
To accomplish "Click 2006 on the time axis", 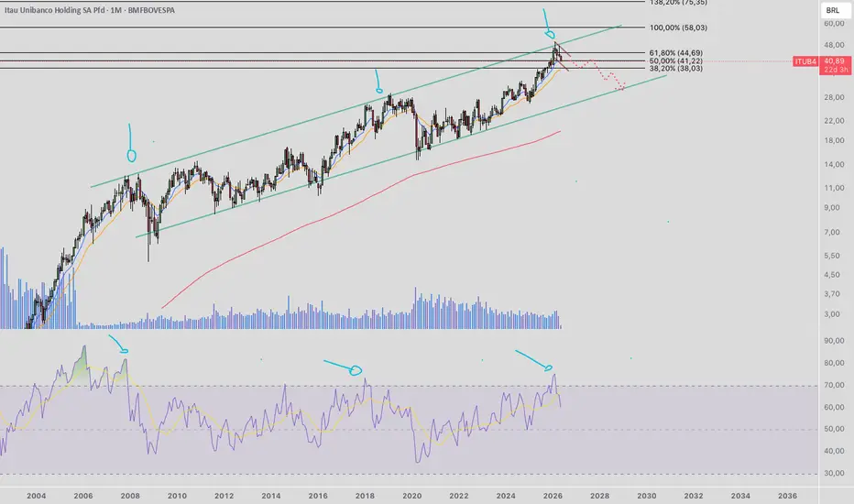I will (x=82, y=496).
